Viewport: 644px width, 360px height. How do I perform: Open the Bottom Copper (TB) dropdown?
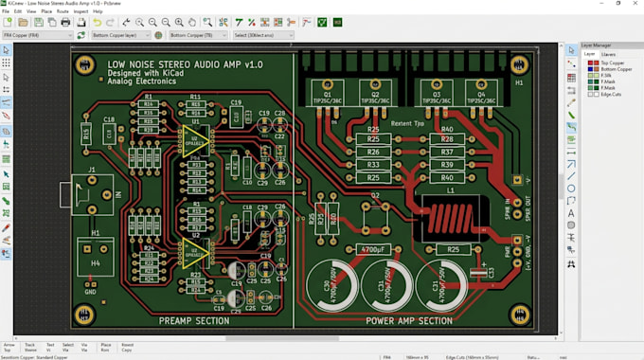[x=199, y=35]
